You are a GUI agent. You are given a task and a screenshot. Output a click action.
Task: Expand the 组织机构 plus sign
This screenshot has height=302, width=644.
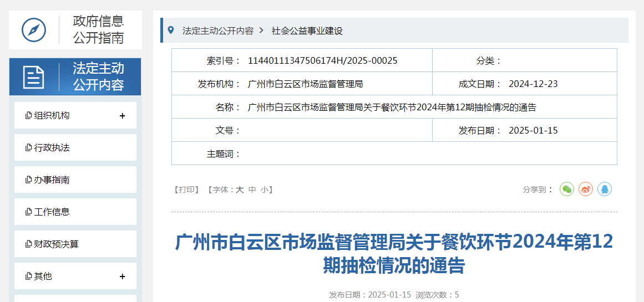[122, 116]
